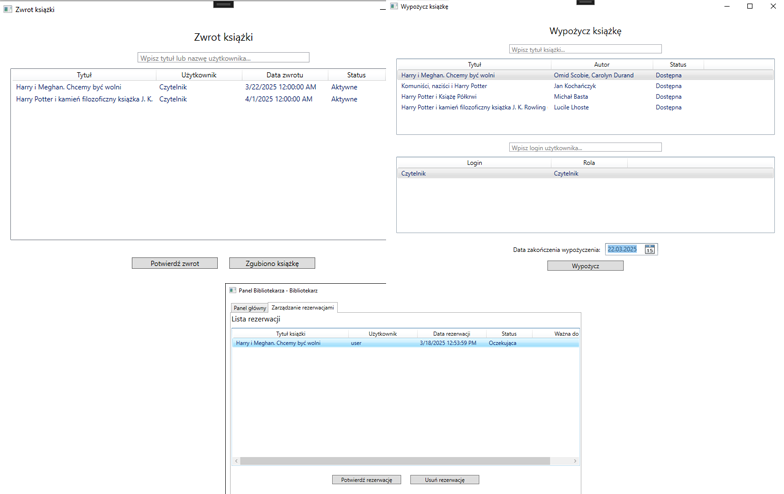The height and width of the screenshot is (494, 784).
Task: Click Status column header in reservations list
Action: click(509, 334)
